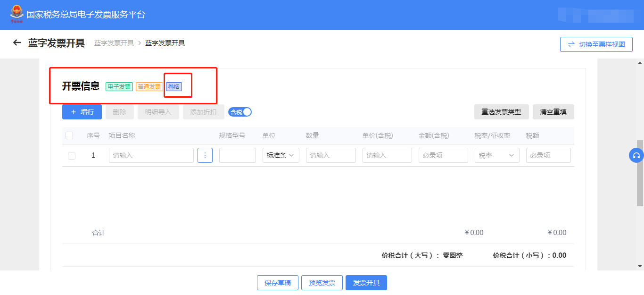Viewport: 644px width, 295px height.
Task: Click the 国家税务总局电子发票服务平台 title
Action: click(x=86, y=15)
